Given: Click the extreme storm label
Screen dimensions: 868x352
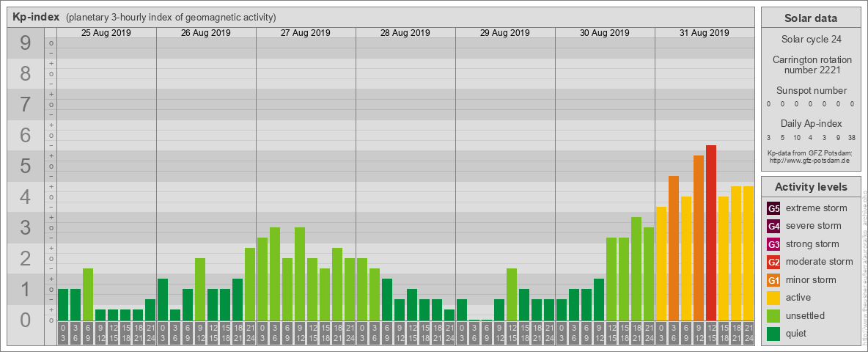Looking at the screenshot, I should [x=817, y=208].
